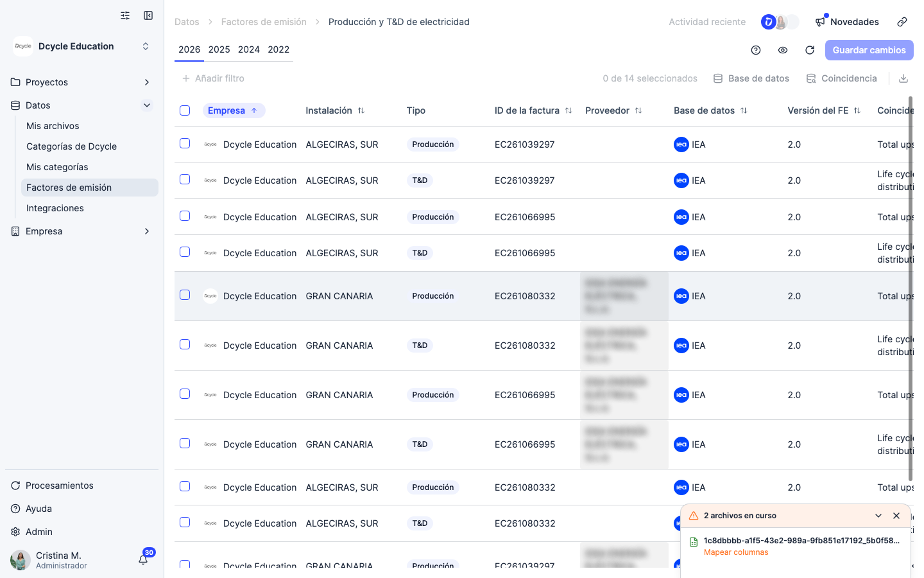Image resolution: width=924 pixels, height=578 pixels.
Task: Click the file icon beside Mapear columnas
Action: pyautogui.click(x=694, y=542)
